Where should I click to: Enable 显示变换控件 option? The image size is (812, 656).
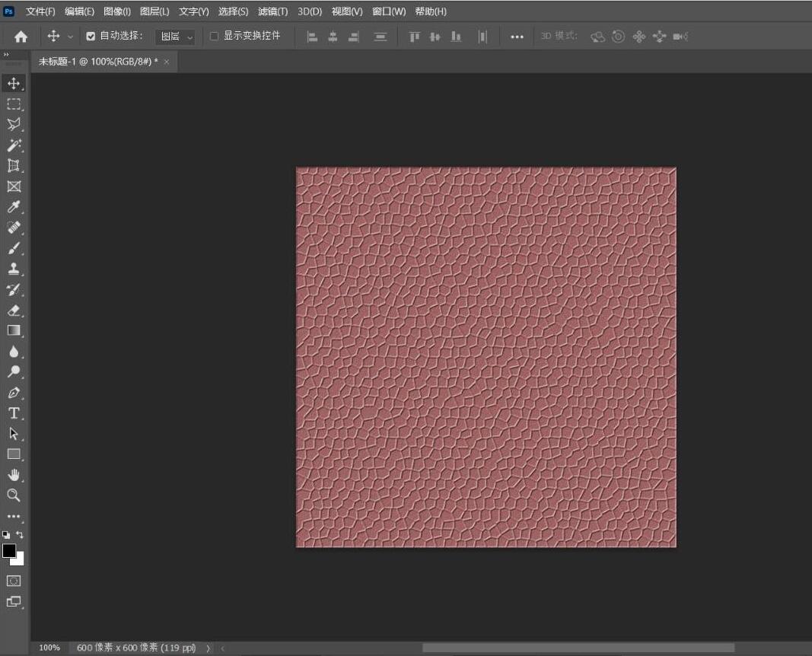pos(215,35)
